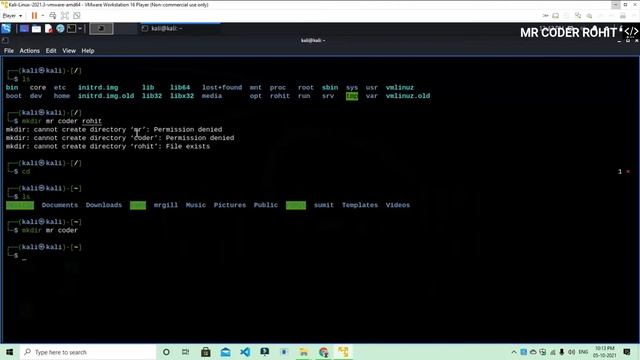This screenshot has height=360, width=640.
Task: Open the clock showing 05-10-2021
Action: tap(605, 352)
